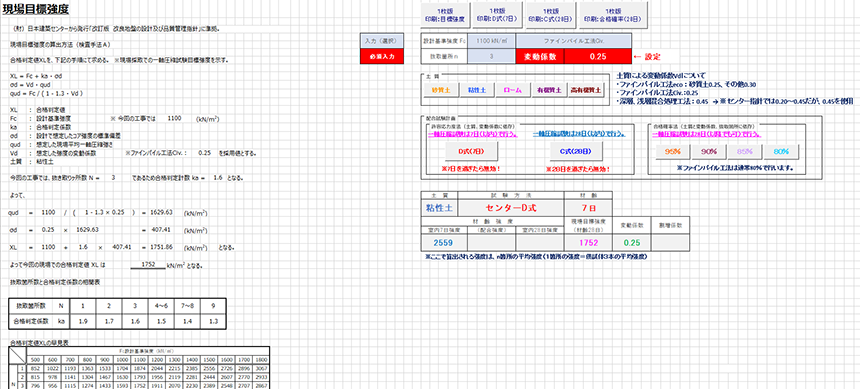The width and height of the screenshot is (860, 389).
Task: Select the ローム soil type button
Action: pos(512,90)
